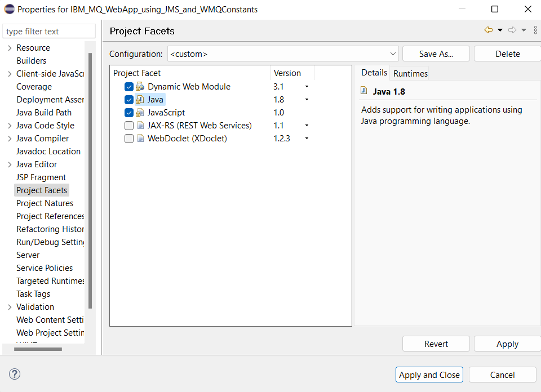This screenshot has width=541, height=392.
Task: Uncheck the JavaScript facet
Action: point(128,112)
